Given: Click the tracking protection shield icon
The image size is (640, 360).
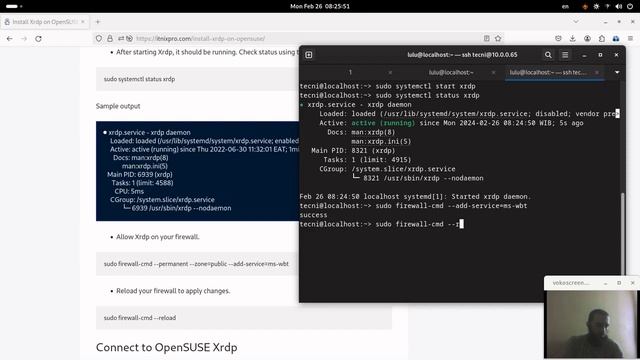Looking at the screenshot, I should 99,38.
